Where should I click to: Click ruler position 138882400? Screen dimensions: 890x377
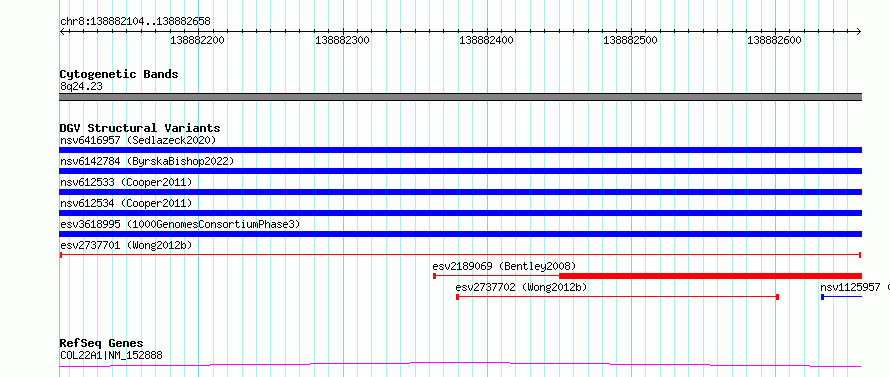pyautogui.click(x=486, y=40)
